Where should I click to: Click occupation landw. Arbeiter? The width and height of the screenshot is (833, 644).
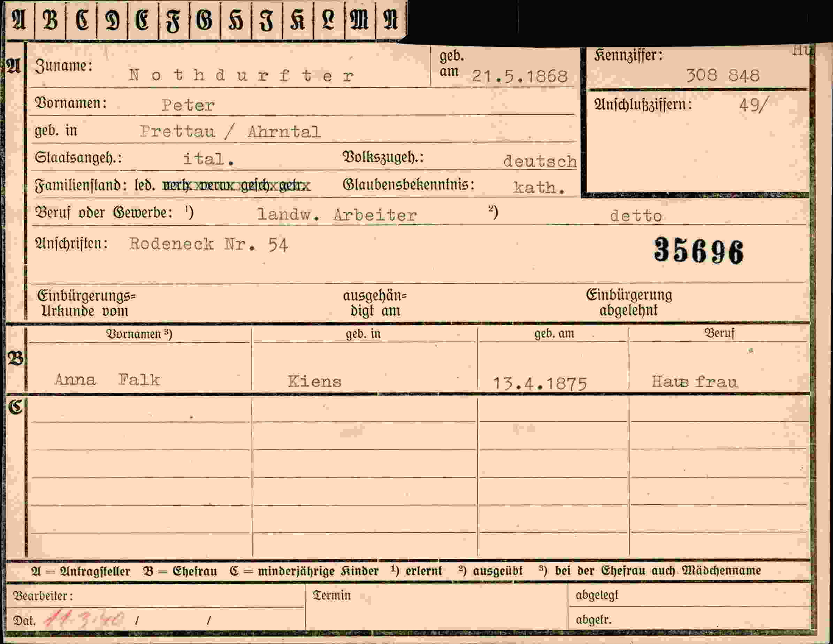pos(337,215)
